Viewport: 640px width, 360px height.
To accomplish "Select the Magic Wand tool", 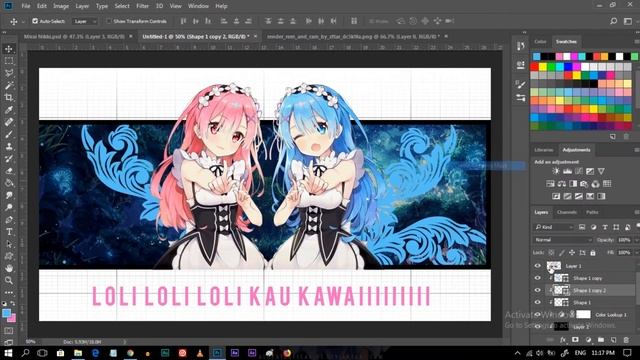I will (x=9, y=85).
